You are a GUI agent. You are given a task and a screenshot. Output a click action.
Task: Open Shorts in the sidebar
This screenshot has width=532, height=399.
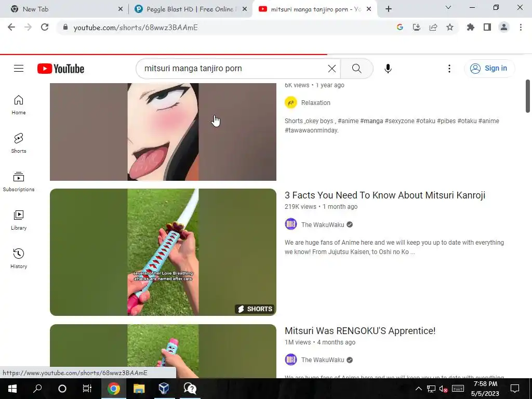(19, 143)
